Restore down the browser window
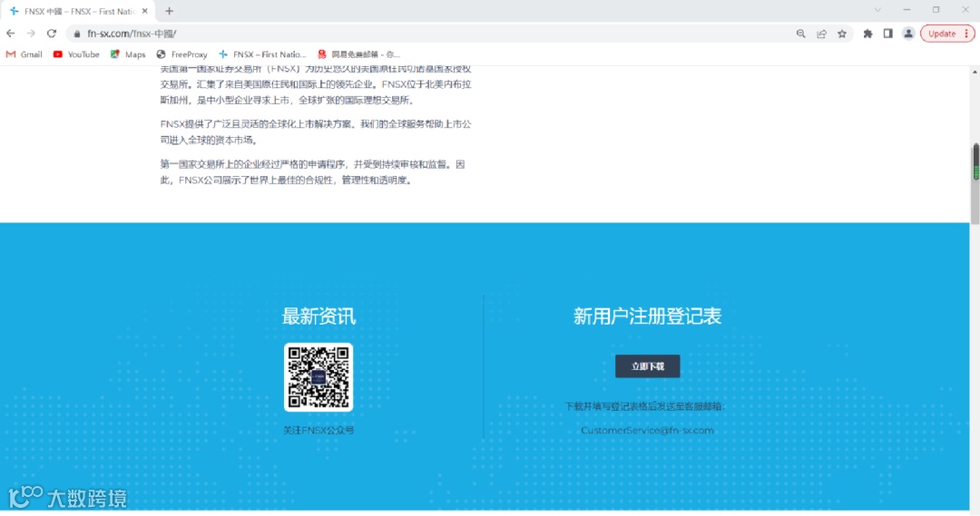Image resolution: width=980 pixels, height=516 pixels. pyautogui.click(x=936, y=10)
